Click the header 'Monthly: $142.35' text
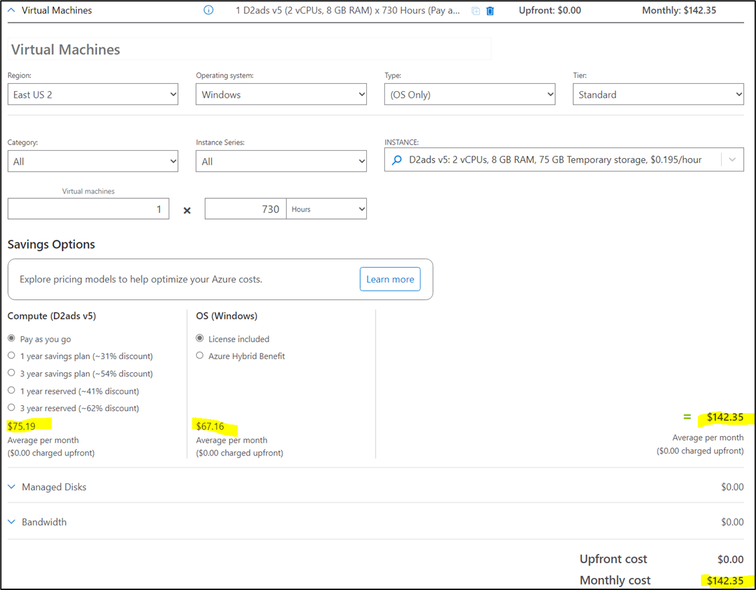This screenshot has width=756, height=590. point(679,10)
